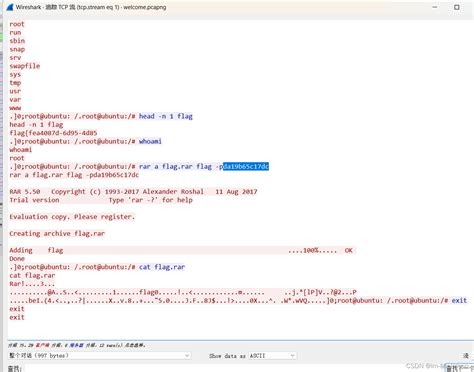Click the 'Adding flag' progress line

pos(183,250)
